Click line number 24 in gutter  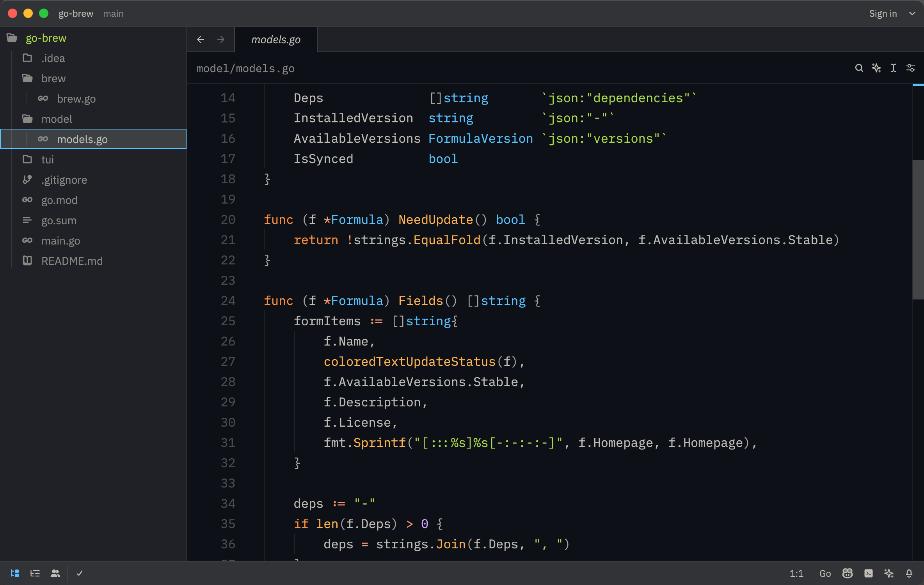coord(228,301)
